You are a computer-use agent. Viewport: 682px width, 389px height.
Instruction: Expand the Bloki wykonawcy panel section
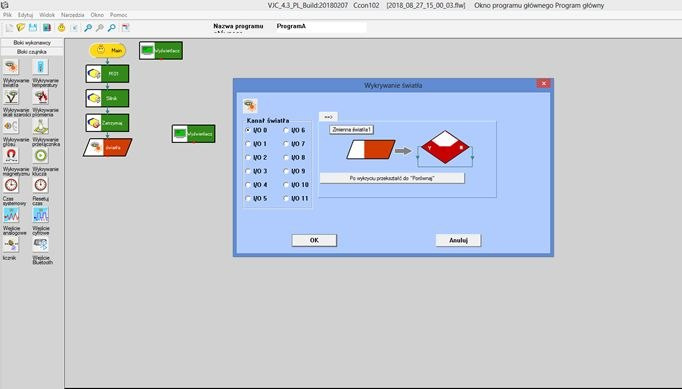tap(32, 43)
